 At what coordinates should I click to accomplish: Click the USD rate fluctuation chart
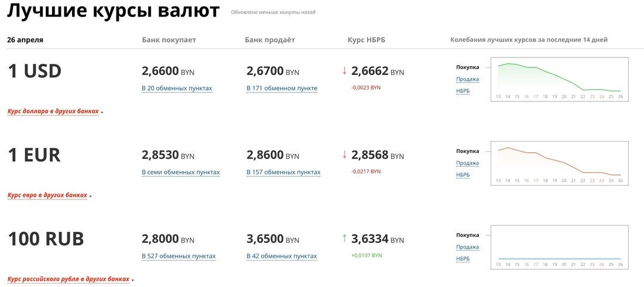pos(559,78)
